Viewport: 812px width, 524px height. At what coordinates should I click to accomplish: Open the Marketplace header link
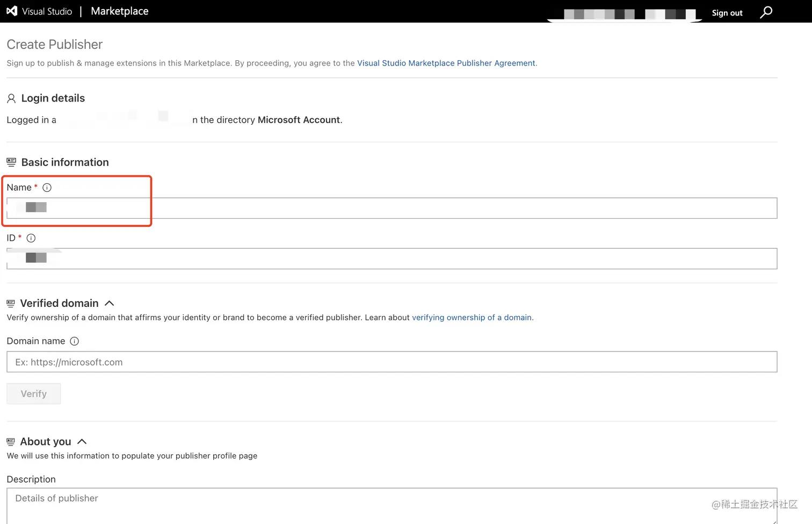pos(120,11)
